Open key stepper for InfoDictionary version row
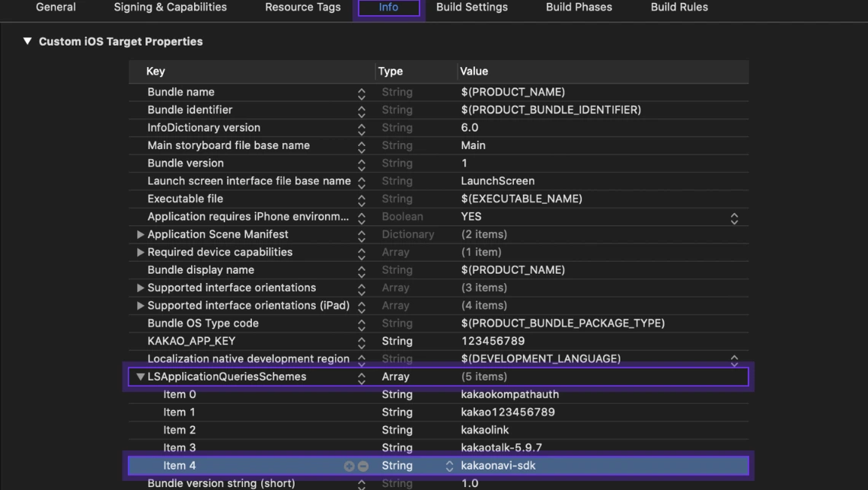Screen dimensions: 868x490 (x=362, y=129)
